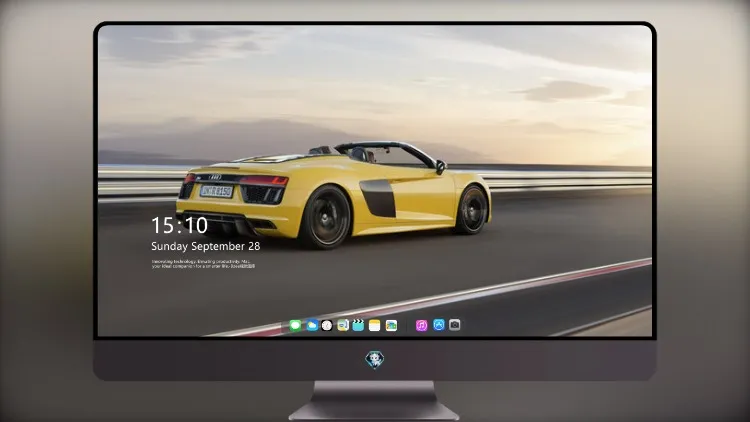
Task: Open the Weather app in the dock
Action: (x=312, y=325)
